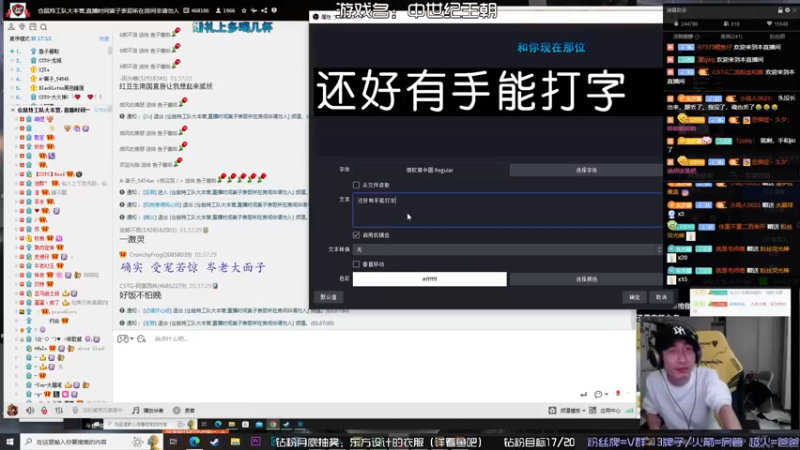Click the member list scrollbar thumb
Viewport: 800px width, 450px height.
point(110,51)
